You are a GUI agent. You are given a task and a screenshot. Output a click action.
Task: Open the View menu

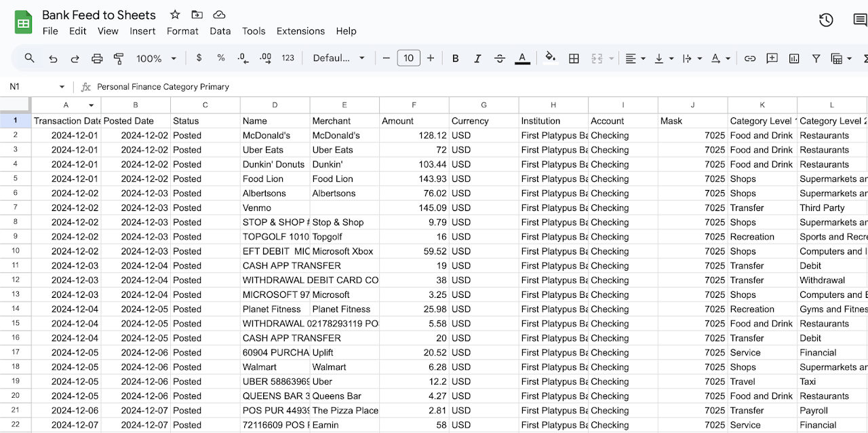tap(108, 31)
